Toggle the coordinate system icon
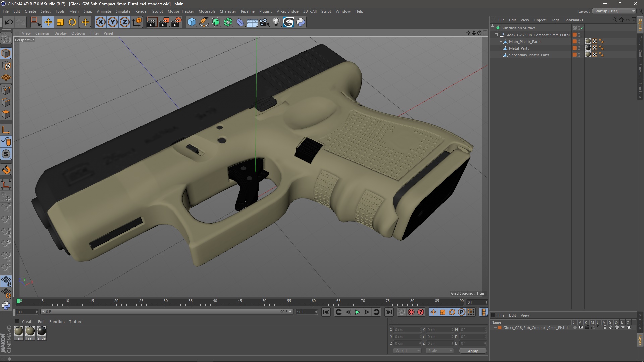Screen dimensions: 644x362 (x=137, y=22)
